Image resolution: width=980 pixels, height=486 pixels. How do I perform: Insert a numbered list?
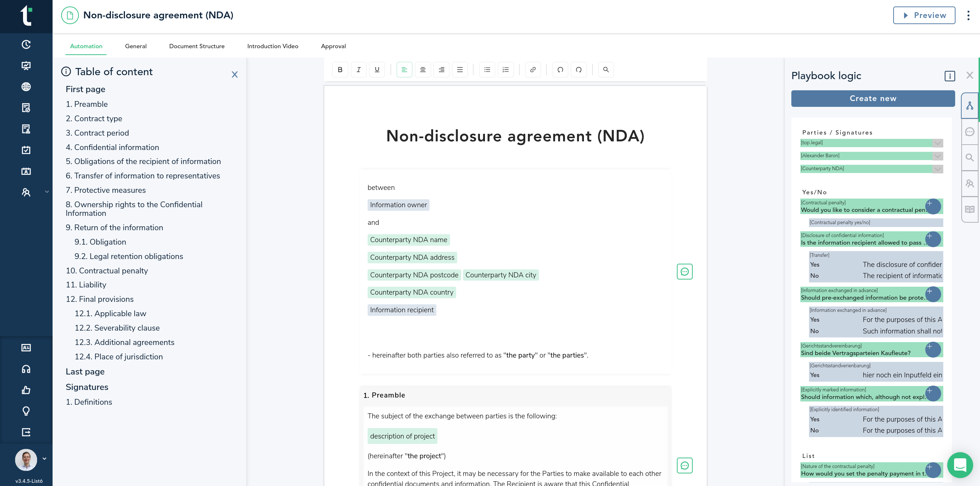pos(505,69)
